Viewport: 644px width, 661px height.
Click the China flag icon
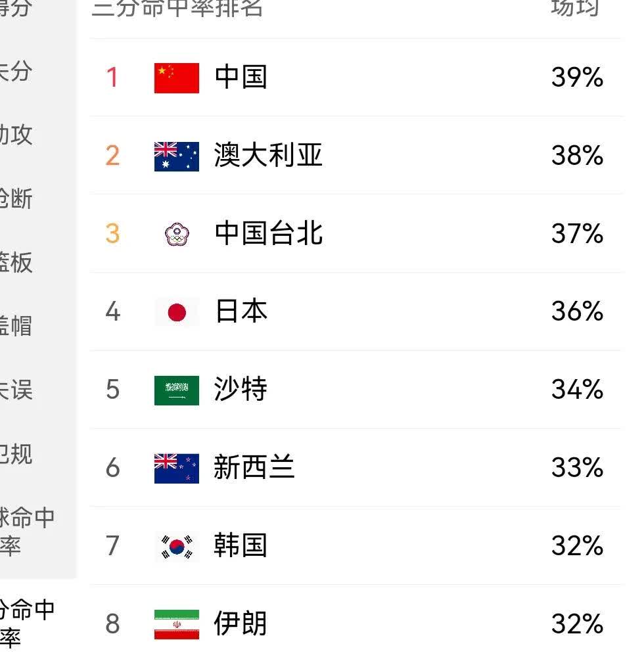176,78
